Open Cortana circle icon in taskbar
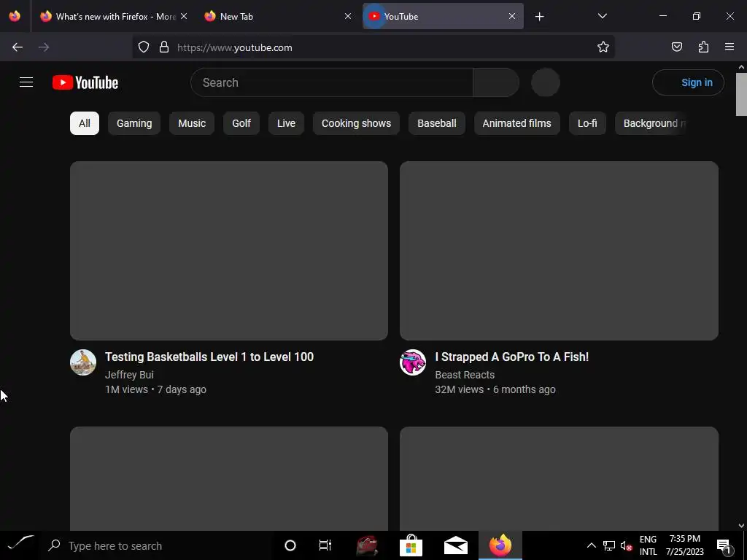 click(x=290, y=545)
